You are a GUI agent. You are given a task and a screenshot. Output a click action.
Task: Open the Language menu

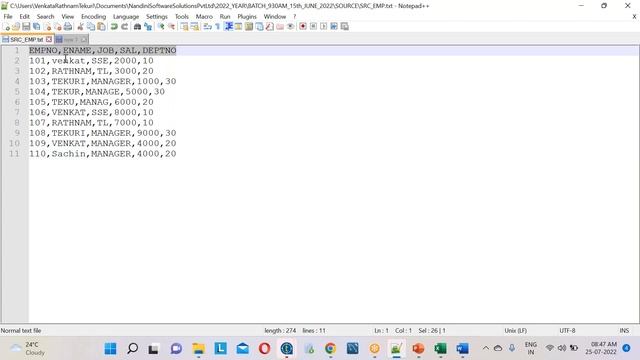click(x=126, y=16)
